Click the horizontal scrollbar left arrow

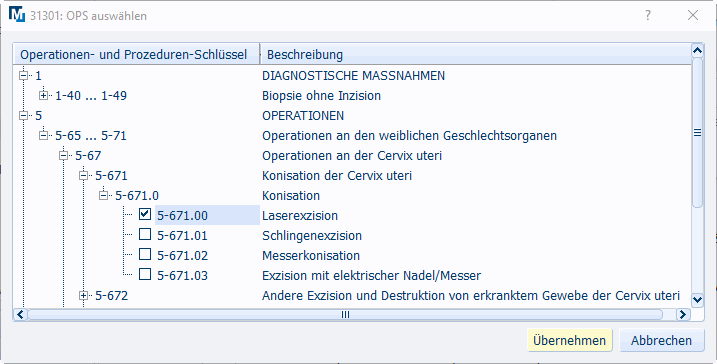point(20,314)
